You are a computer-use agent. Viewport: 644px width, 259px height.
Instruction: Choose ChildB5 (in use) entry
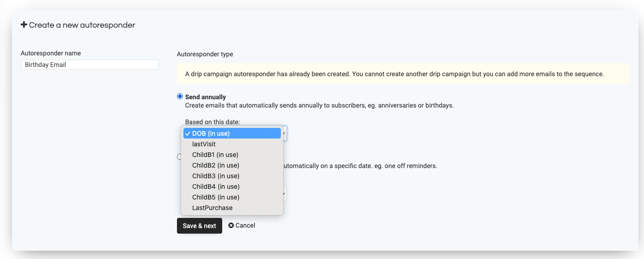[232, 197]
